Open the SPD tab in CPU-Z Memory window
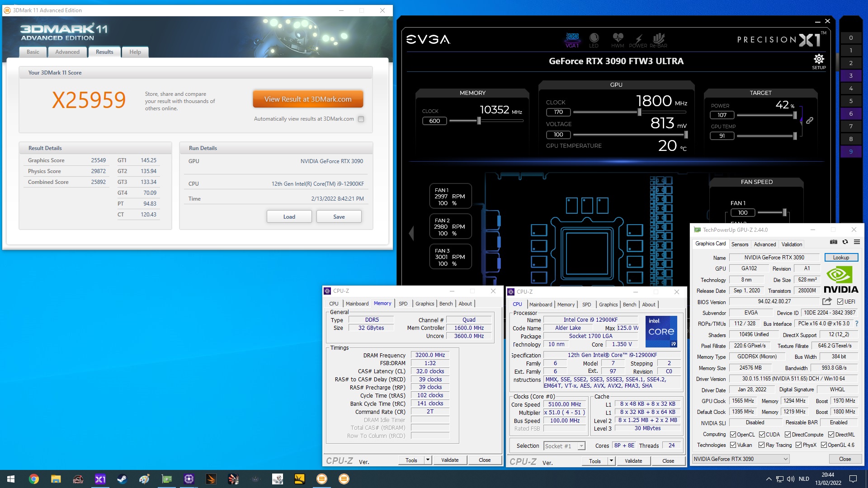The height and width of the screenshot is (488, 868). tap(403, 304)
